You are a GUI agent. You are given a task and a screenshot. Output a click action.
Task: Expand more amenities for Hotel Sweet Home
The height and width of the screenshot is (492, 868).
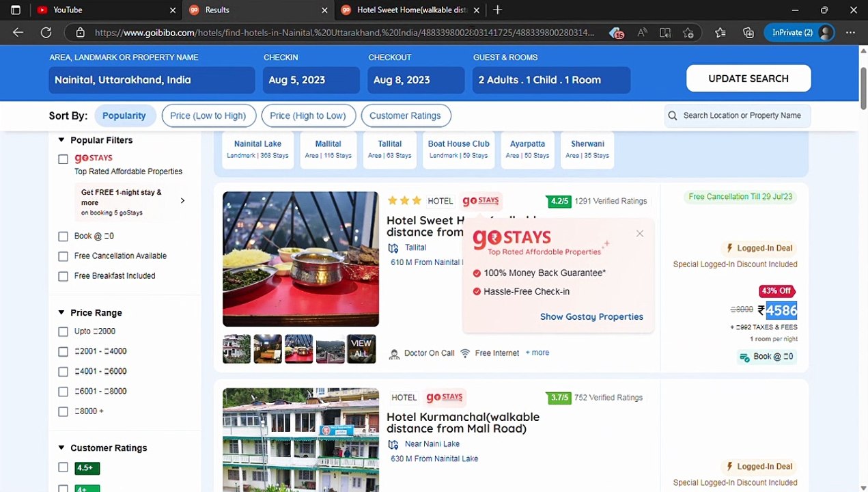(537, 353)
